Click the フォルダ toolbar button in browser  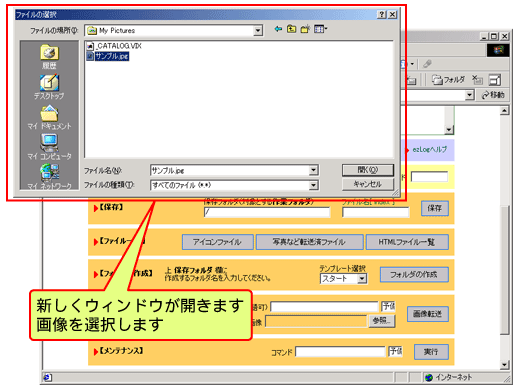tap(448, 80)
